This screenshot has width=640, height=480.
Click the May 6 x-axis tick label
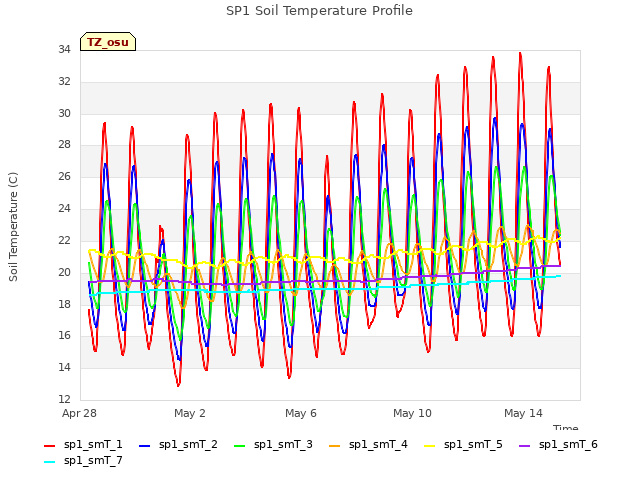point(301,413)
